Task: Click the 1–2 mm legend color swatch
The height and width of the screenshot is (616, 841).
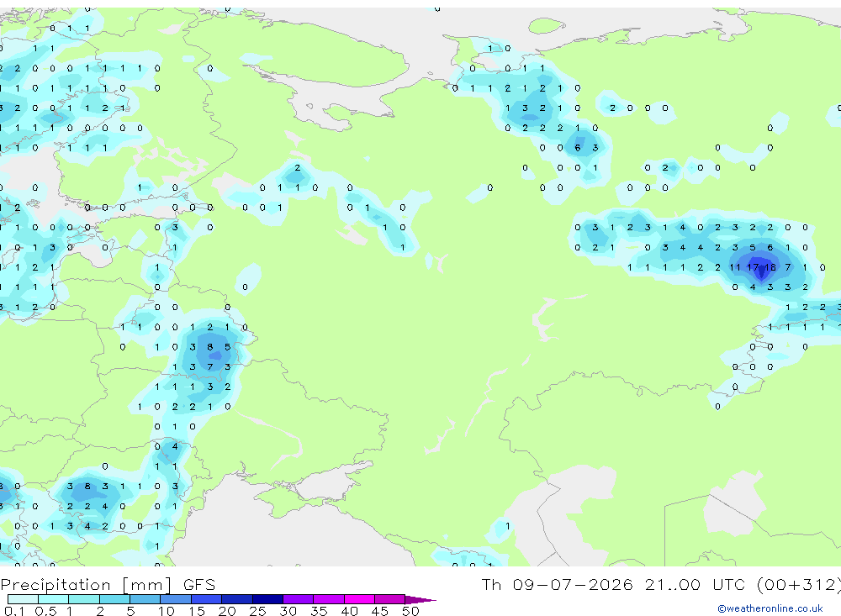Action: [x=83, y=599]
